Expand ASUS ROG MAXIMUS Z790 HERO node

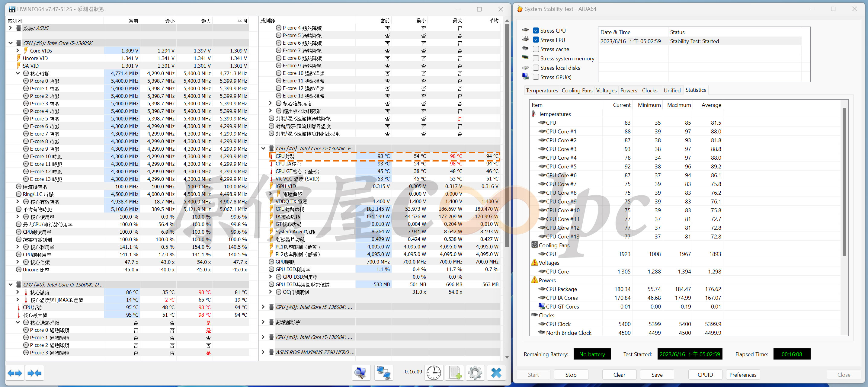tap(263, 352)
